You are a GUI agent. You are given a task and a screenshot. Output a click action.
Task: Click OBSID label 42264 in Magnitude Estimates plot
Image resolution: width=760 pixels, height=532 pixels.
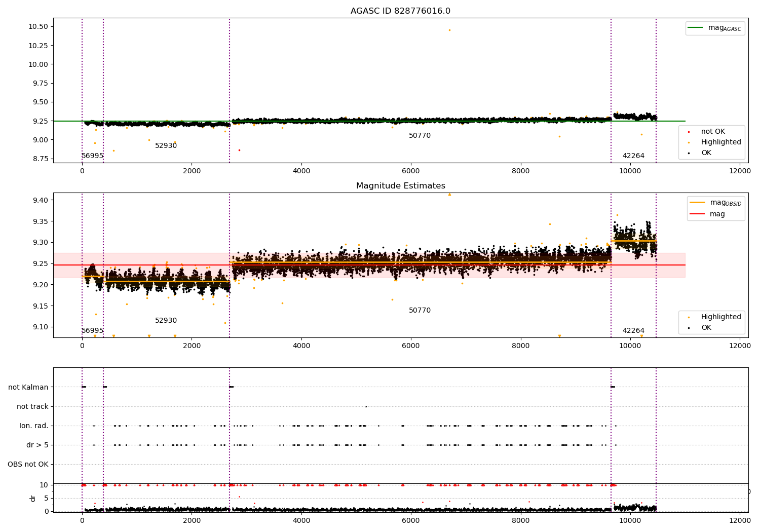pyautogui.click(x=633, y=331)
